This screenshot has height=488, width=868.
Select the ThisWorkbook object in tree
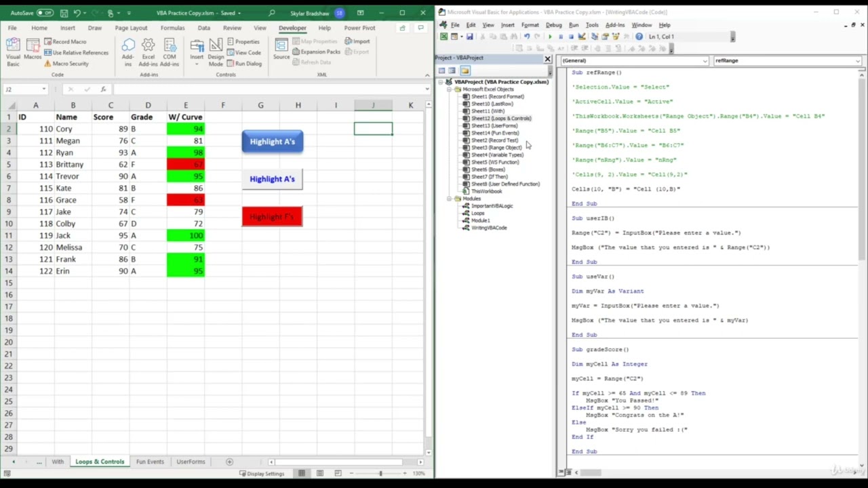486,191
